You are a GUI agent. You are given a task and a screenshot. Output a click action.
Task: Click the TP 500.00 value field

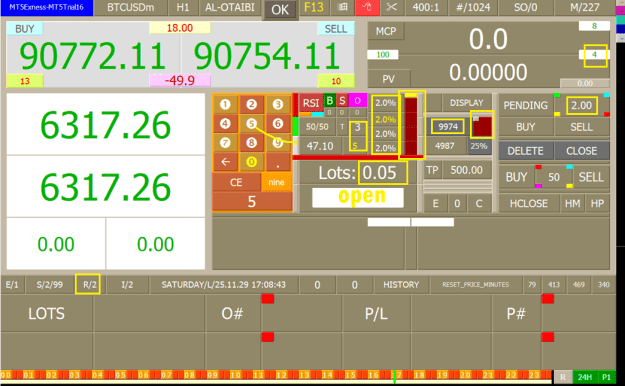click(x=466, y=170)
